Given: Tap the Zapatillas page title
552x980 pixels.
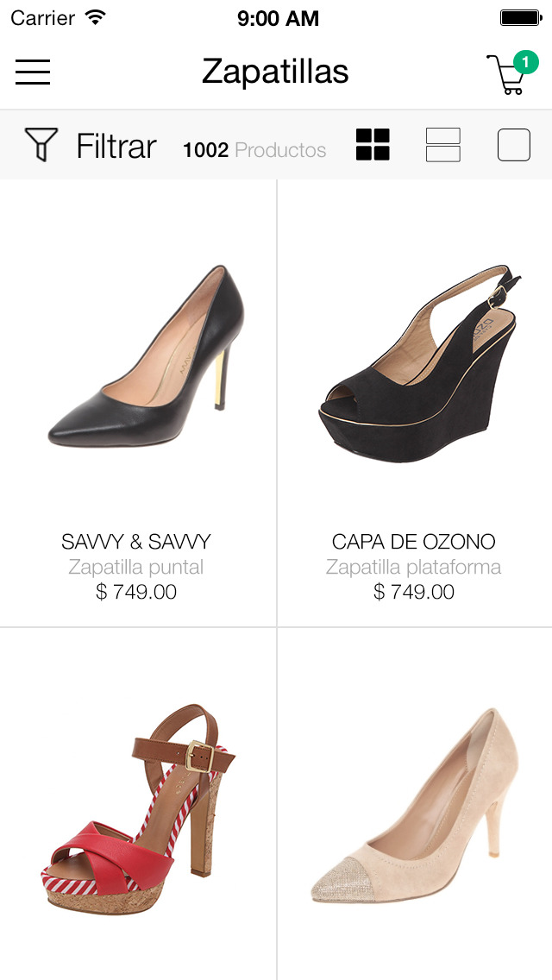Looking at the screenshot, I should tap(275, 72).
